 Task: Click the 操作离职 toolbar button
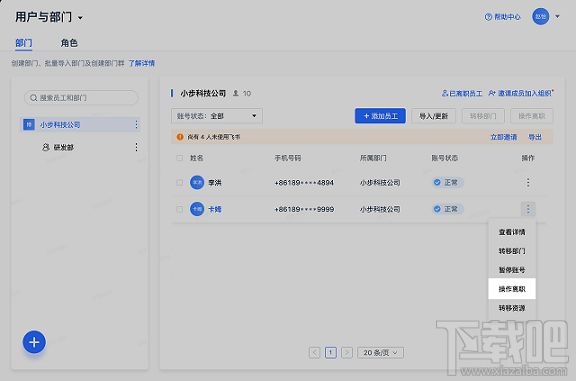(532, 116)
